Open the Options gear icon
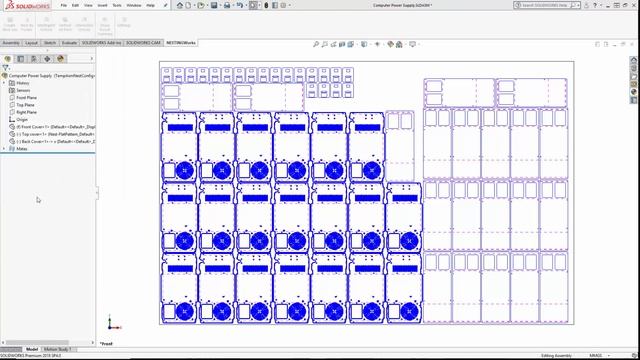 coord(283,5)
